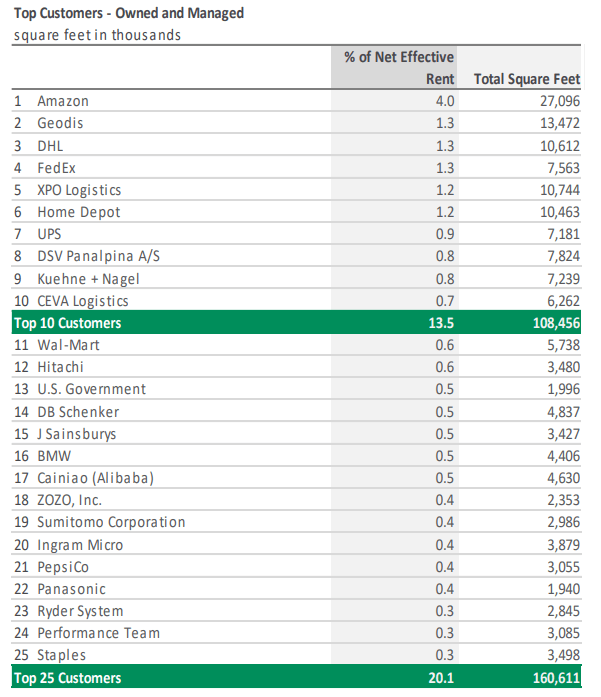The width and height of the screenshot is (601, 697).
Task: Select the UPS customer name
Action: [x=49, y=234]
